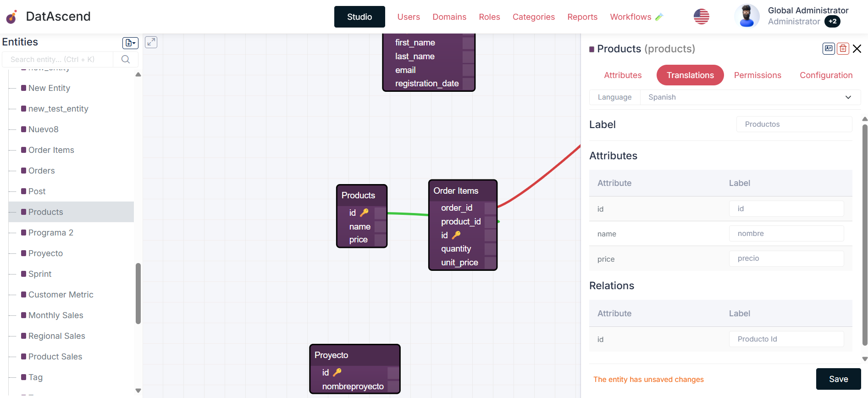Expand the Language Spanish dropdown

848,97
